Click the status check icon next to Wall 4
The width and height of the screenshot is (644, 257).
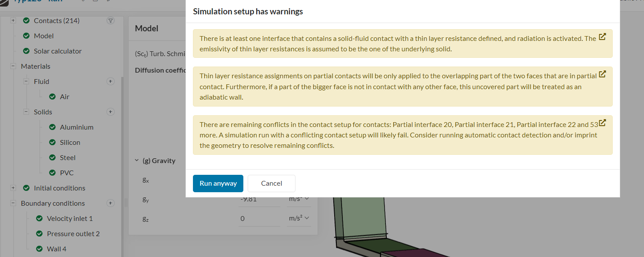(x=39, y=249)
